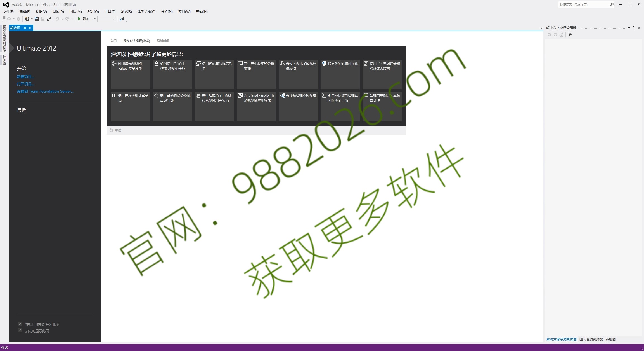Open the 服务器资源管理器 side tab
The image size is (644, 351).
(x=5, y=38)
